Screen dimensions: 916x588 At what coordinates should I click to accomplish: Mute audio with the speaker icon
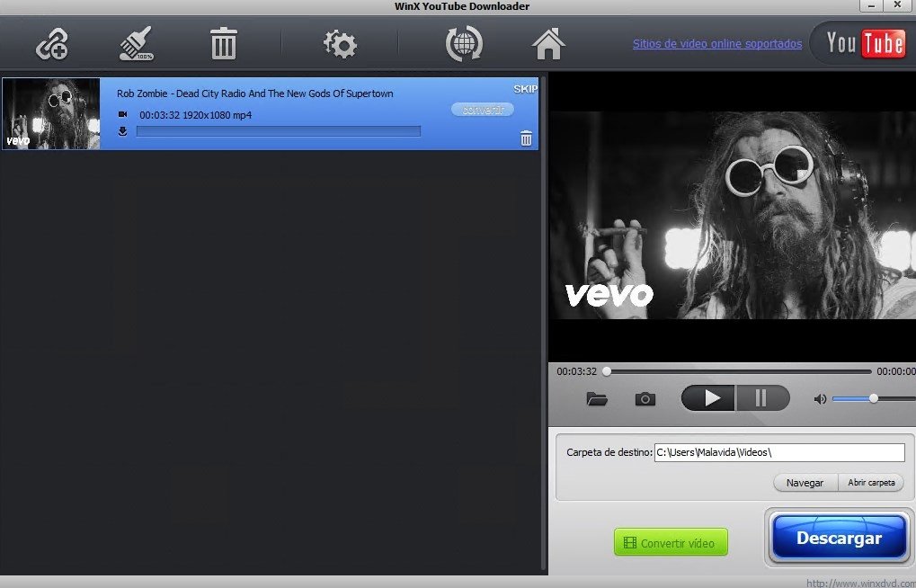[x=820, y=399]
